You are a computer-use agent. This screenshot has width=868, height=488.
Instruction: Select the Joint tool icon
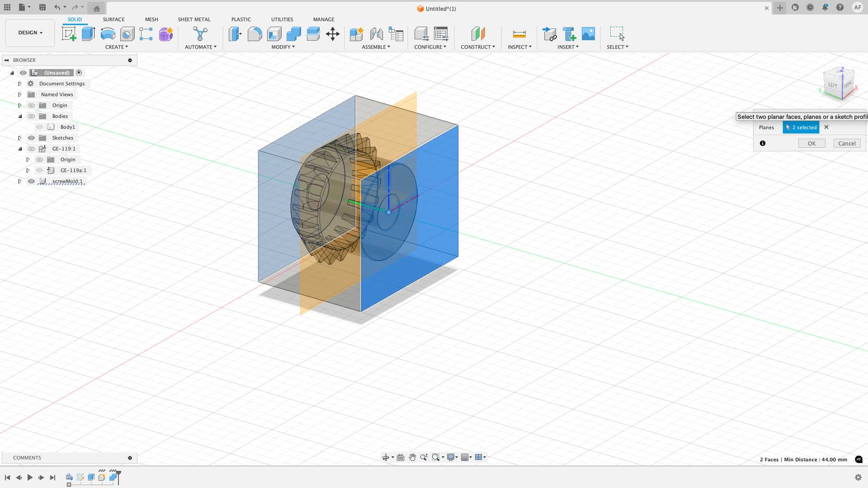coord(376,34)
